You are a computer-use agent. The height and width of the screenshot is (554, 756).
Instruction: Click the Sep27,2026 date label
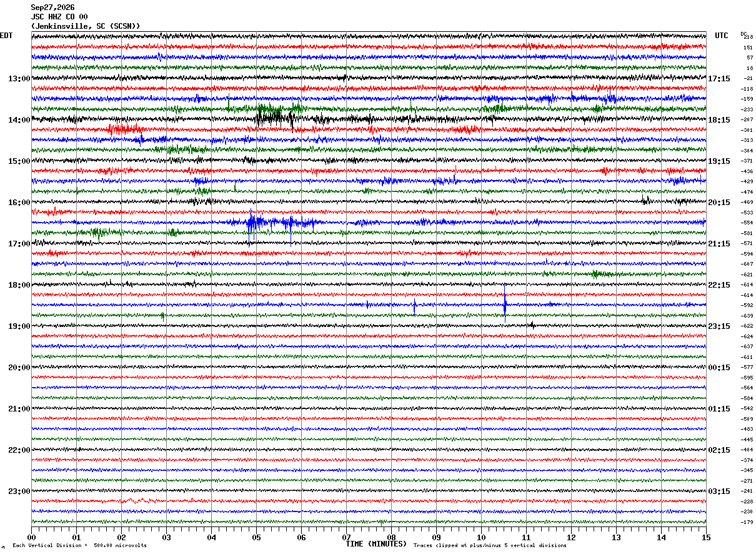[52, 8]
